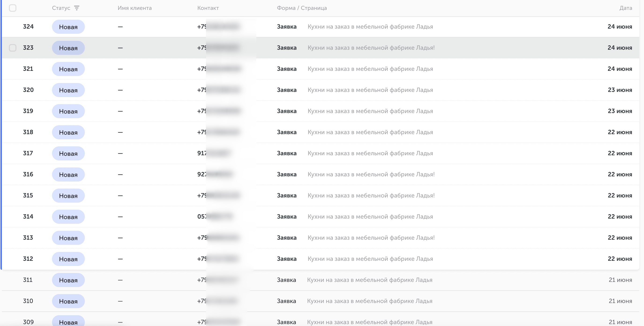Open the Новая status pill on row 312
The height and width of the screenshot is (326, 644).
(68, 259)
